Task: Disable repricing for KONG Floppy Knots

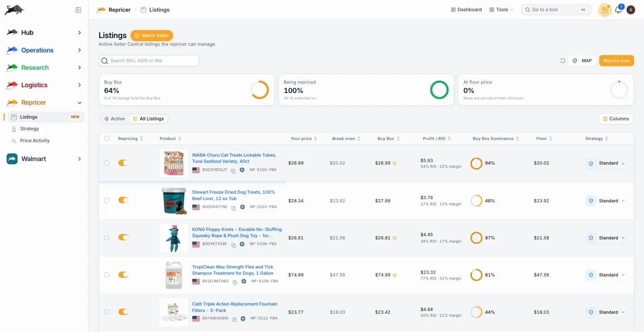Action: (123, 237)
